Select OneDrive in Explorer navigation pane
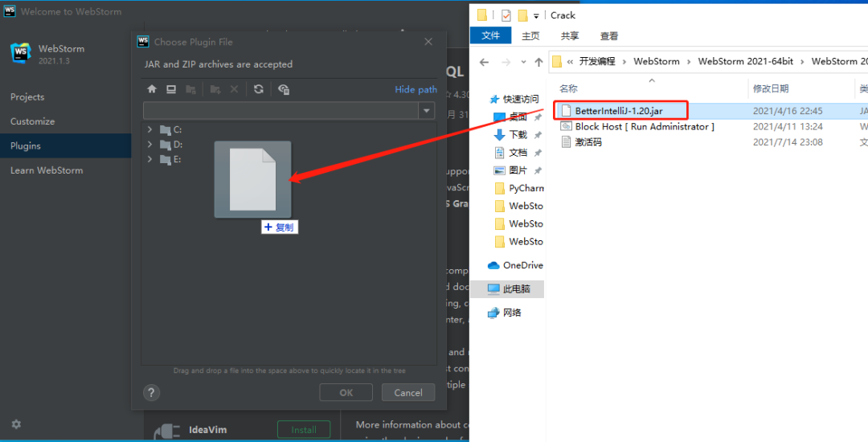Screen dimensions: 868x442 tap(516, 265)
